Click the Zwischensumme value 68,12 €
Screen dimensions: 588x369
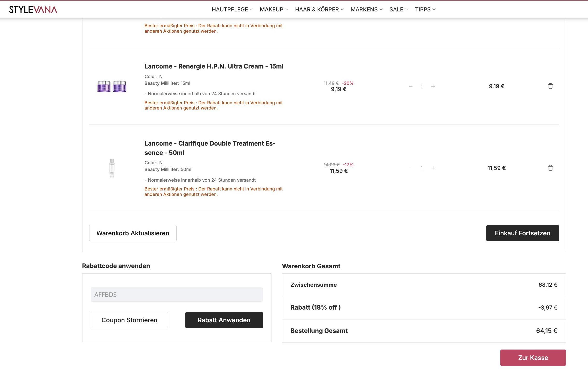(x=548, y=285)
